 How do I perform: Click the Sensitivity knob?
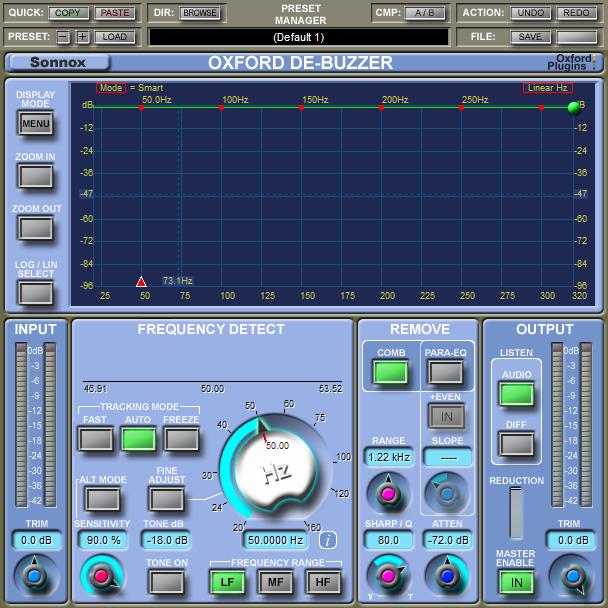point(102,575)
